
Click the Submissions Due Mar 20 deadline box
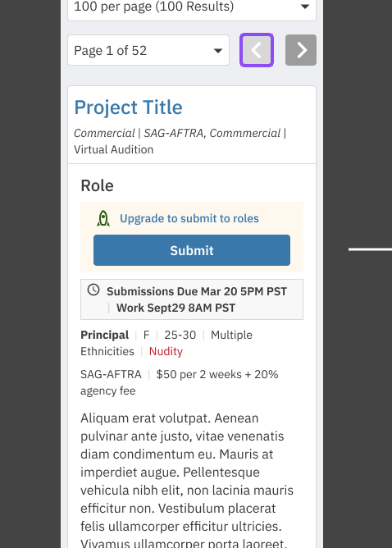[192, 299]
